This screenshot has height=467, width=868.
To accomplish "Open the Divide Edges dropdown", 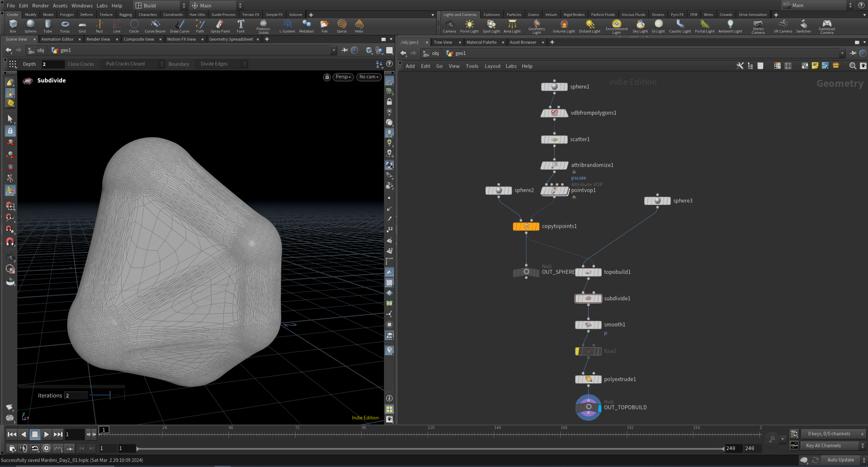I will [x=221, y=64].
